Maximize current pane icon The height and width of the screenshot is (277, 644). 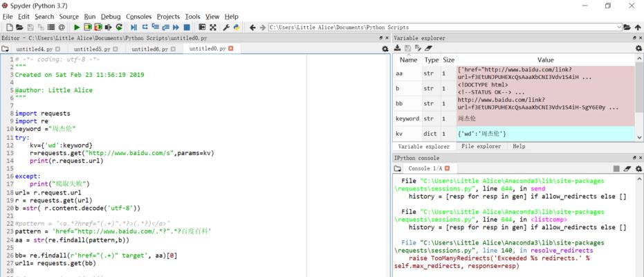pyautogui.click(x=202, y=27)
